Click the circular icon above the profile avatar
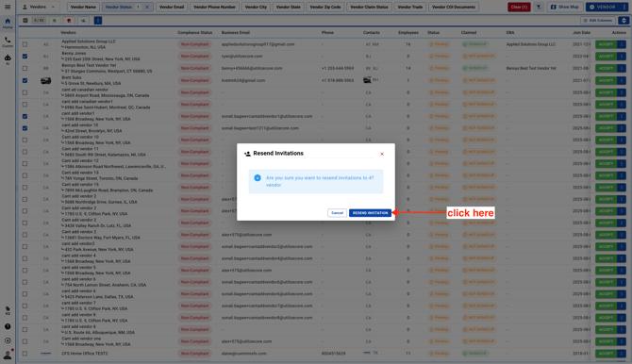632x364 pixels. tap(8, 340)
